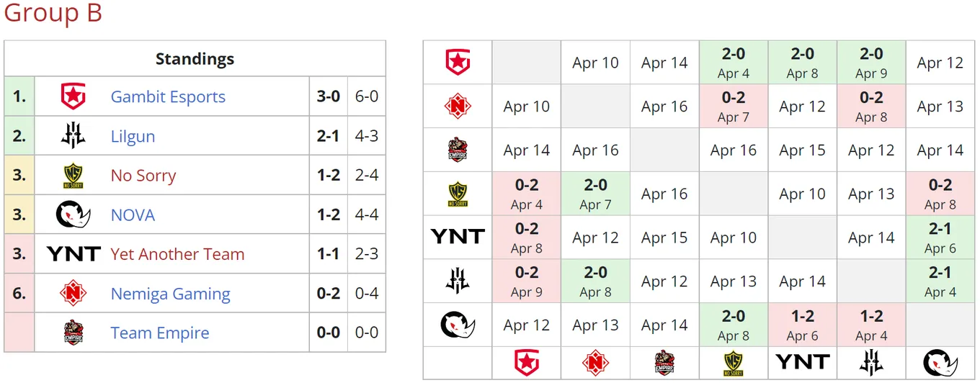Viewport: 980px width, 388px height.
Task: Open Nemiga Gaming team link
Action: pos(171,293)
